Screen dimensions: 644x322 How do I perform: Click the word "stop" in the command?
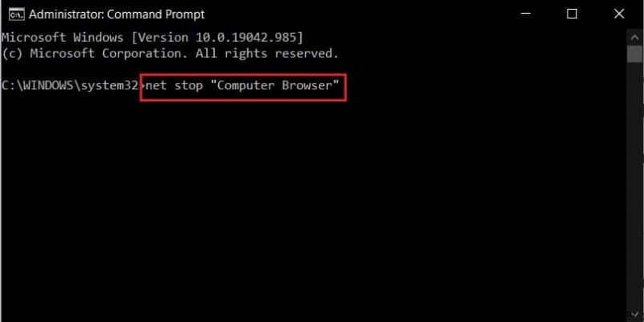(x=188, y=86)
